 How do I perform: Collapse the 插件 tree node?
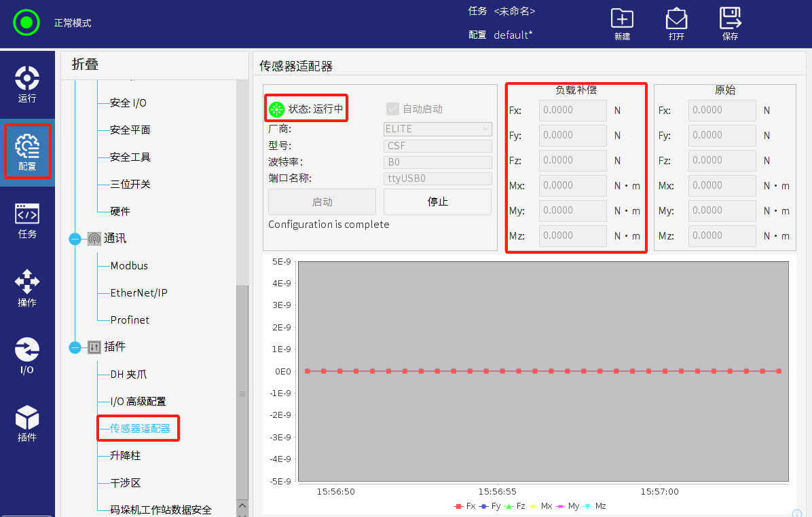click(75, 347)
